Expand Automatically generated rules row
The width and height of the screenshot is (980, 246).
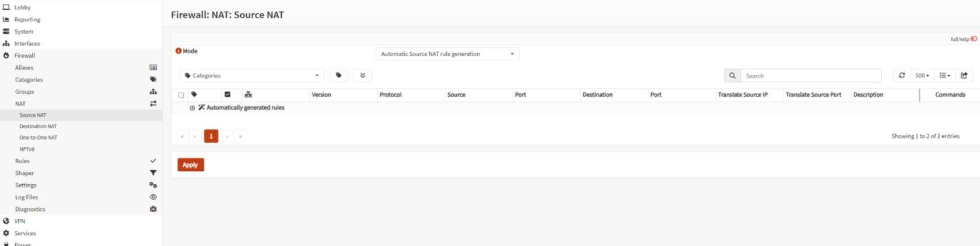(x=192, y=108)
